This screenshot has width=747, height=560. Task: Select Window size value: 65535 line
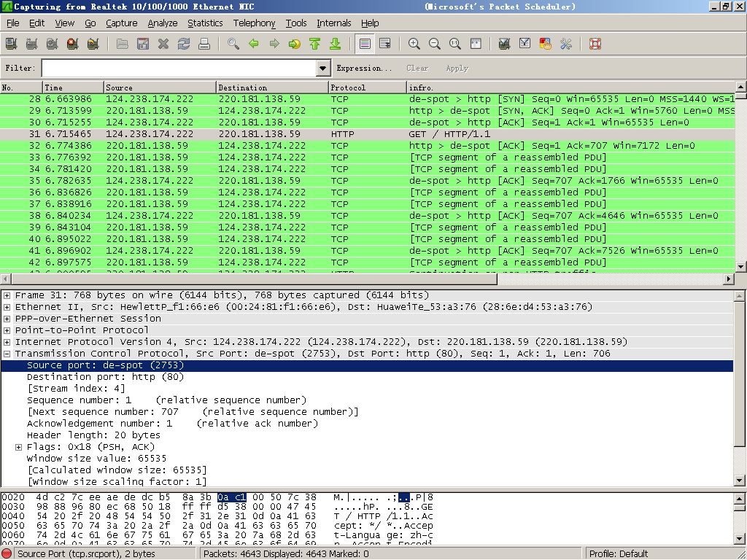97,459
